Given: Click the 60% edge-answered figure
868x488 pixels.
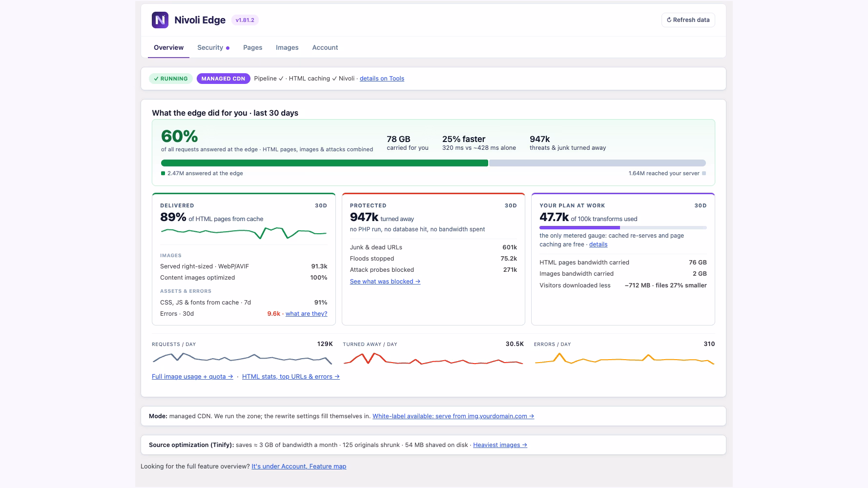Looking at the screenshot, I should 179,136.
